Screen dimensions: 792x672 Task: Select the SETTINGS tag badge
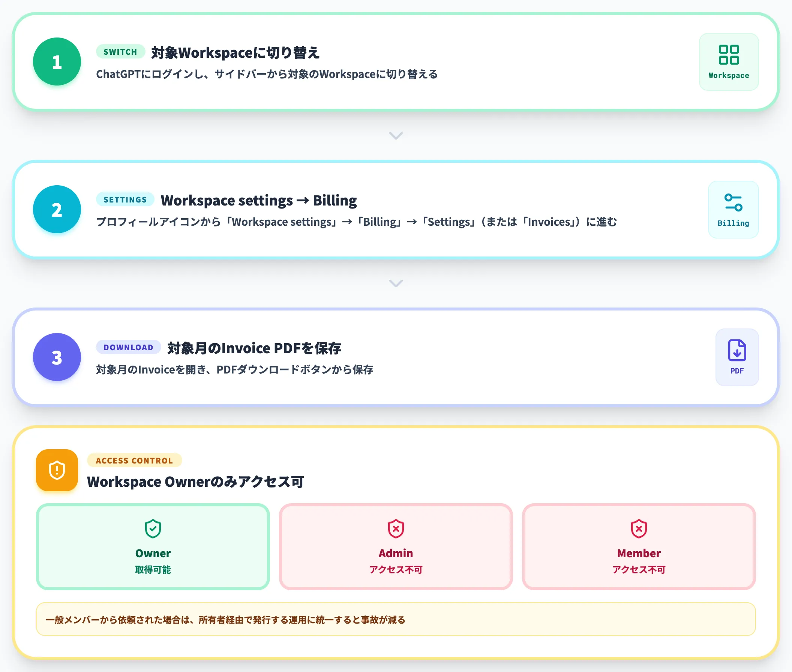pyautogui.click(x=125, y=199)
